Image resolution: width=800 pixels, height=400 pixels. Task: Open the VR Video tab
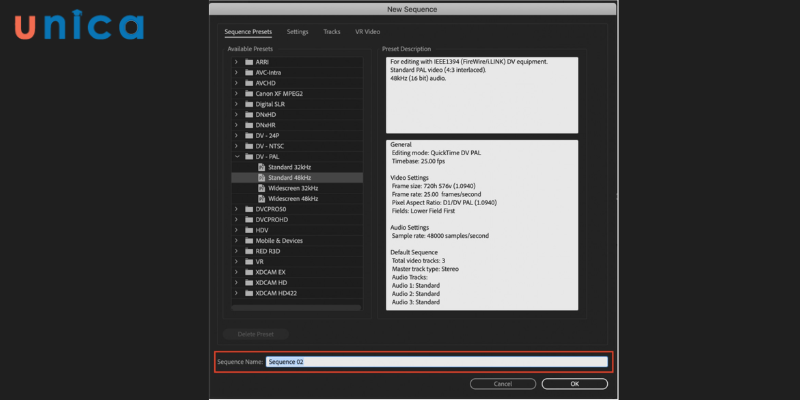(366, 32)
